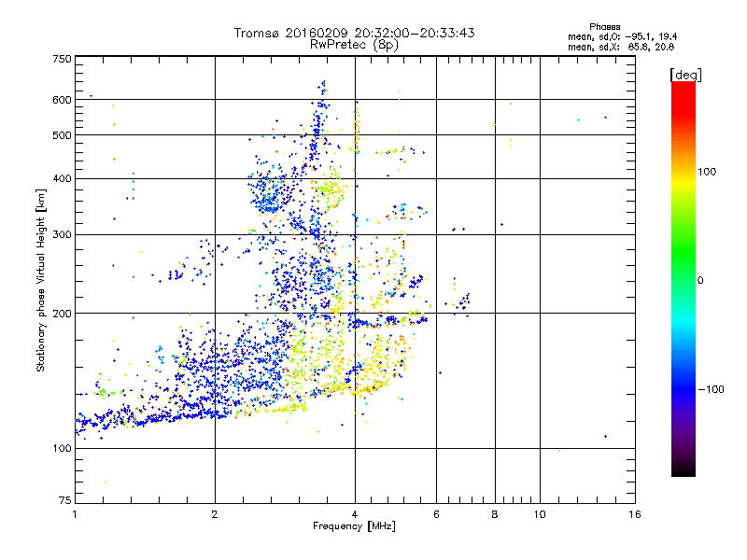Click the colorbar '-100' tick label
747x560 pixels.
pyautogui.click(x=711, y=389)
